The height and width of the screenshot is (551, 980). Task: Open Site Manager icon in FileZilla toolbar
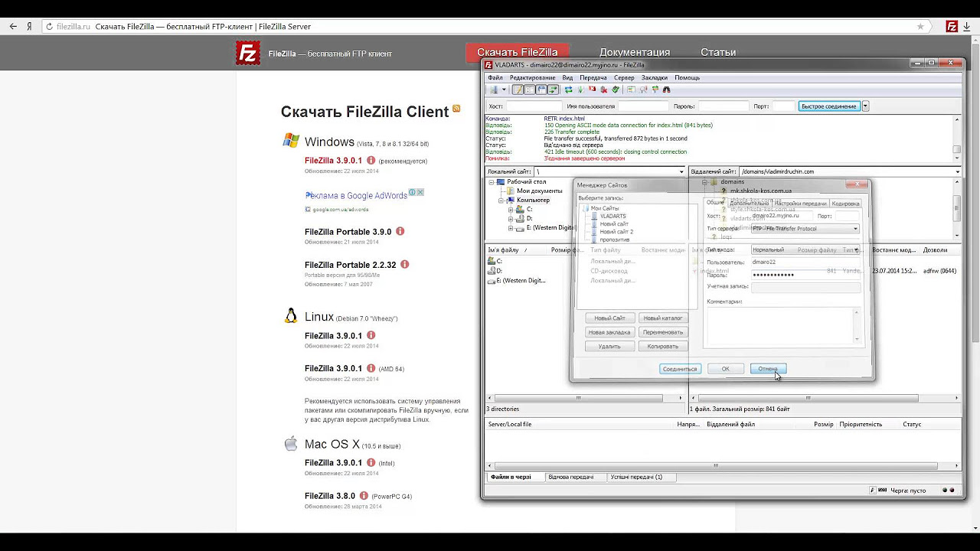click(x=494, y=90)
